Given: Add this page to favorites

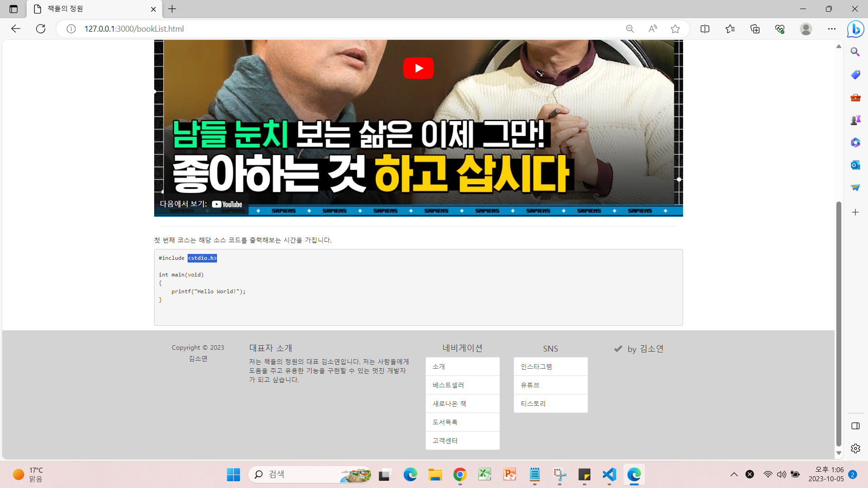Looking at the screenshot, I should [x=675, y=29].
